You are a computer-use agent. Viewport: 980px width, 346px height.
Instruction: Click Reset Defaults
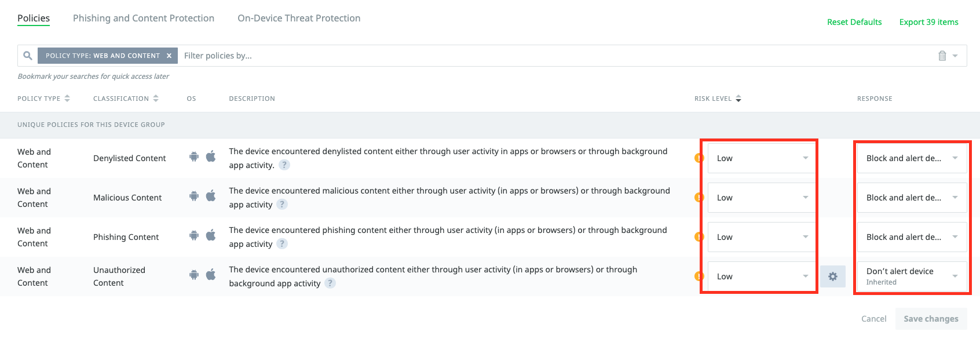[854, 21]
